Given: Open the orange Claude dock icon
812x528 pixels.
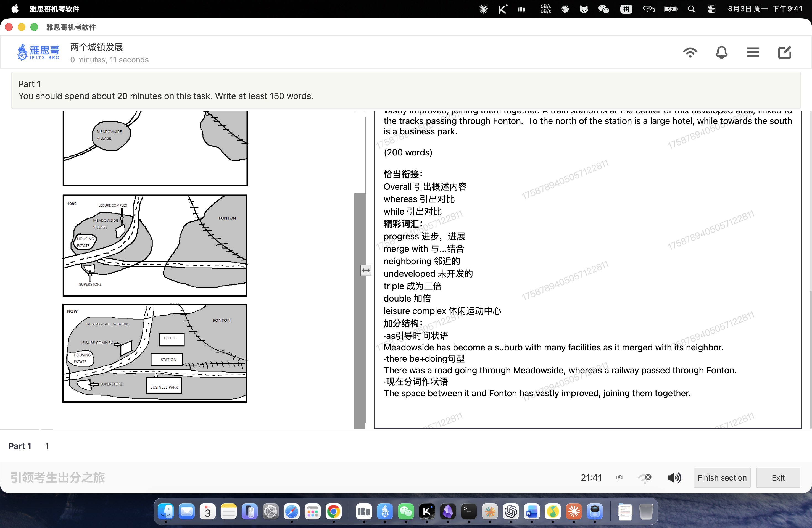Looking at the screenshot, I should (574, 511).
